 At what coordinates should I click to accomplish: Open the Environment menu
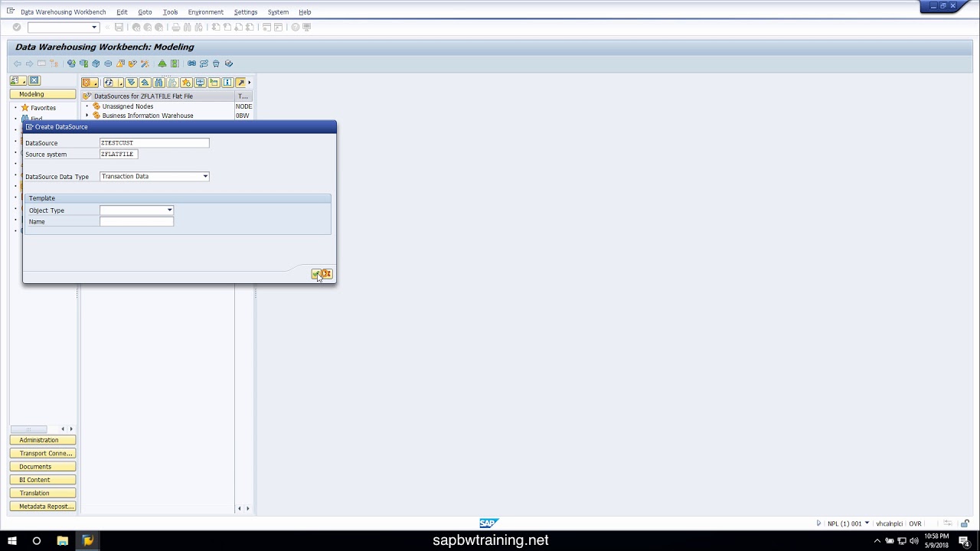click(205, 12)
